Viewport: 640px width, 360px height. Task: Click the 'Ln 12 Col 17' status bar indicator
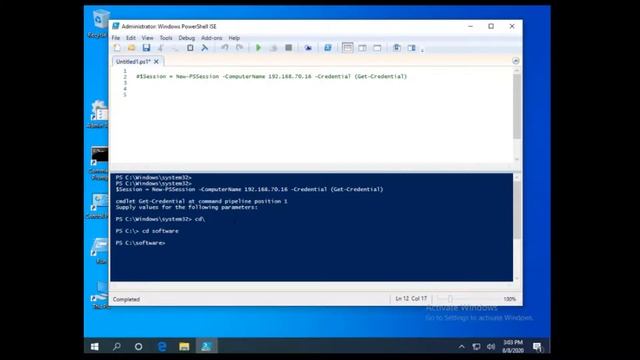tap(411, 299)
